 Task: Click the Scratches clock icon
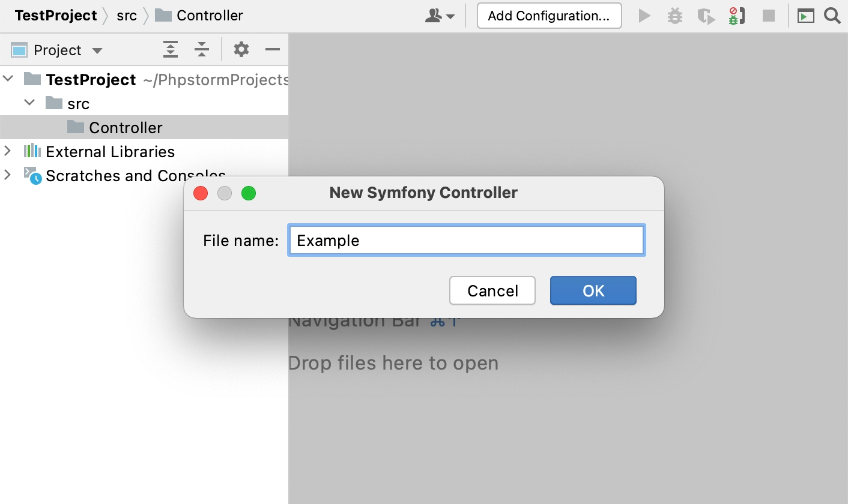coord(32,175)
